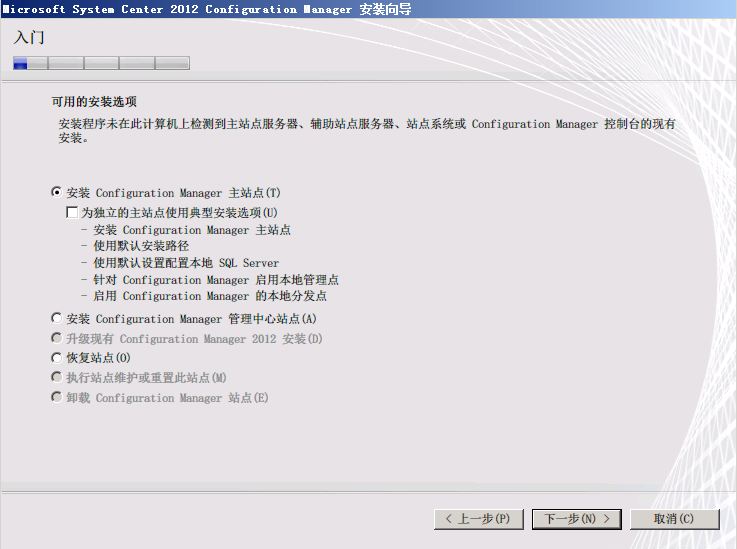Click the 使用默认设置配置本地 SQL Server line
The width and height of the screenshot is (737, 549).
186,263
